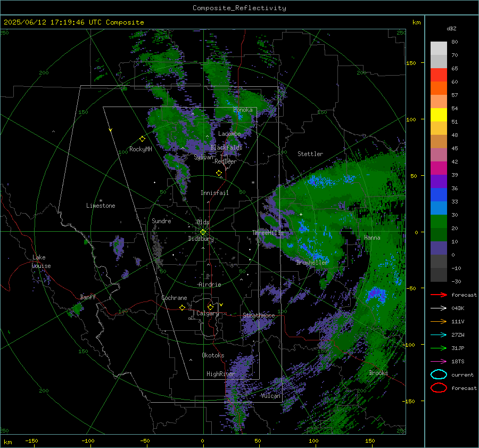Viewport: 479px width, 448px height.
Task: Click the yellow radar-site diamond at Didsbury center
Action: pyautogui.click(x=203, y=232)
